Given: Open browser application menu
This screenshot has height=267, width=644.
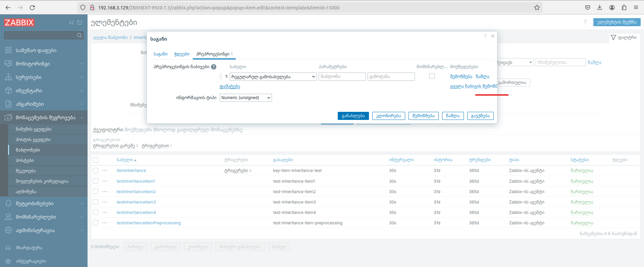Looking at the screenshot, I should point(636,7).
